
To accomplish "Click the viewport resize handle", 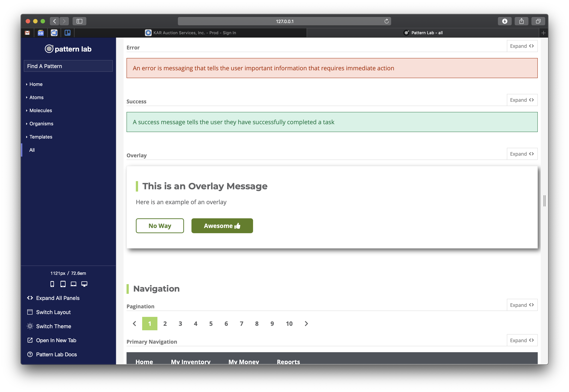I will (544, 201).
